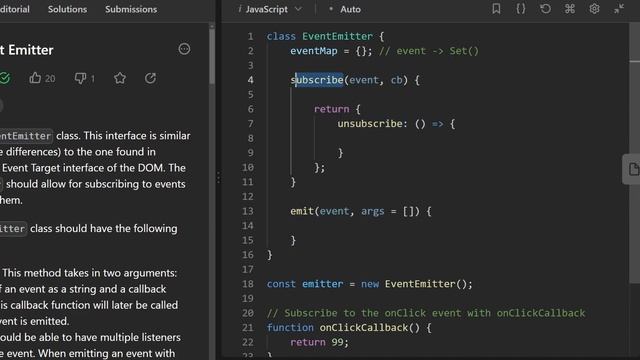Viewport: 640px width, 360px height.
Task: Click line number 18 in gutter
Action: (x=248, y=284)
